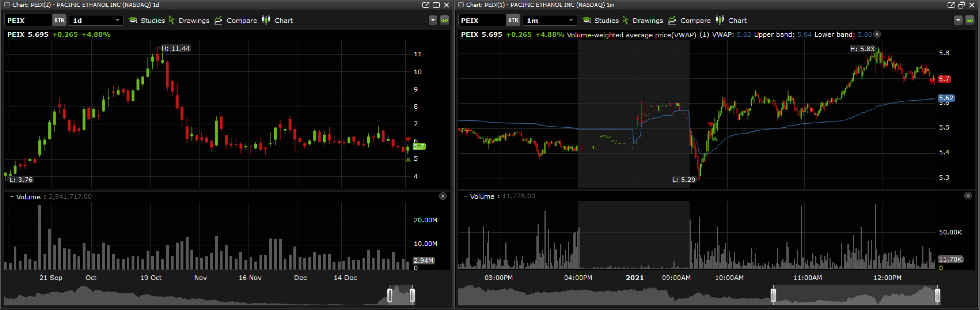
Task: Click STK button in 1m chart
Action: pyautogui.click(x=513, y=20)
